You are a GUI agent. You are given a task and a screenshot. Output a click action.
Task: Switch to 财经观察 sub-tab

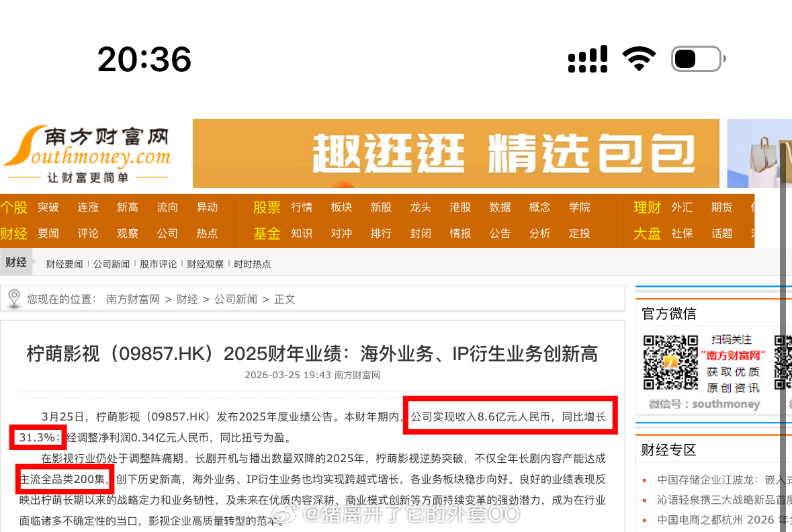pyautogui.click(x=205, y=264)
